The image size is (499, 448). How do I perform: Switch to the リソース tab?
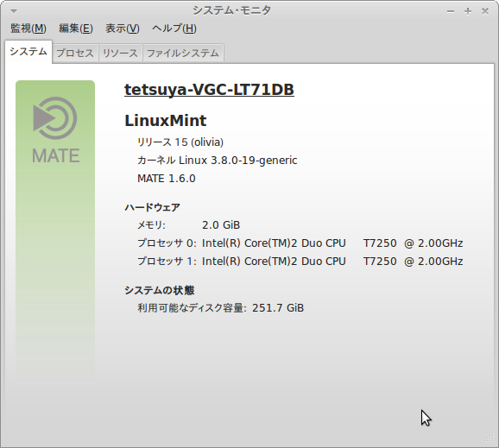120,53
